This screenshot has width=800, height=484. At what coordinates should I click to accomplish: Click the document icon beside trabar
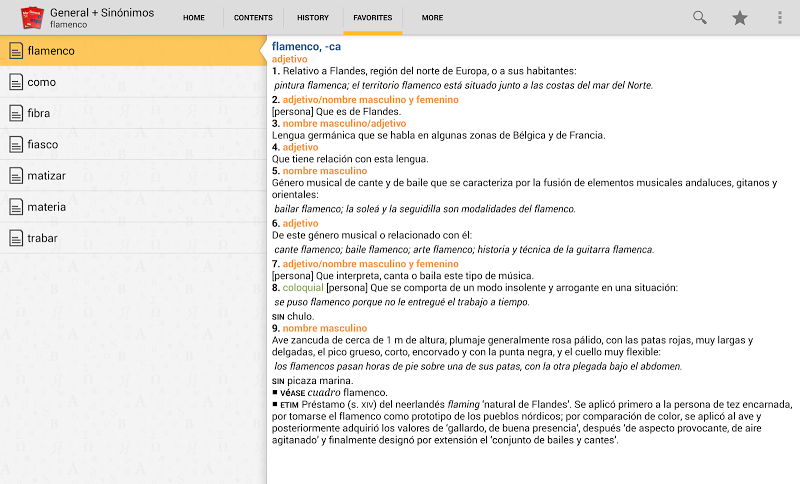(16, 238)
